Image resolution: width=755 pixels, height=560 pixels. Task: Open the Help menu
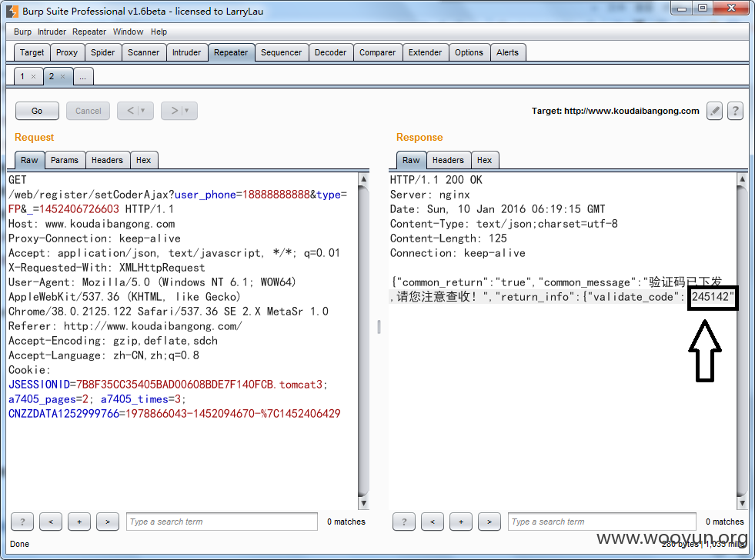(x=159, y=32)
